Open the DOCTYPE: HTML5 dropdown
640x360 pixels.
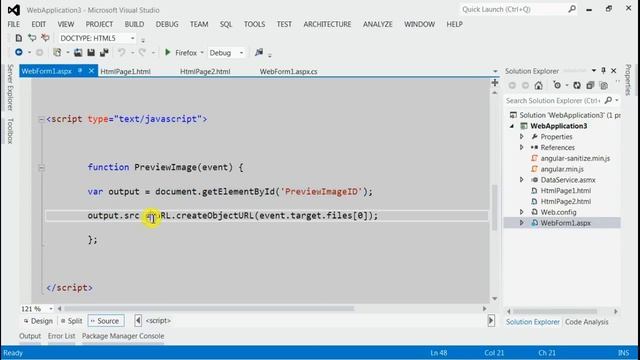pyautogui.click(x=132, y=38)
